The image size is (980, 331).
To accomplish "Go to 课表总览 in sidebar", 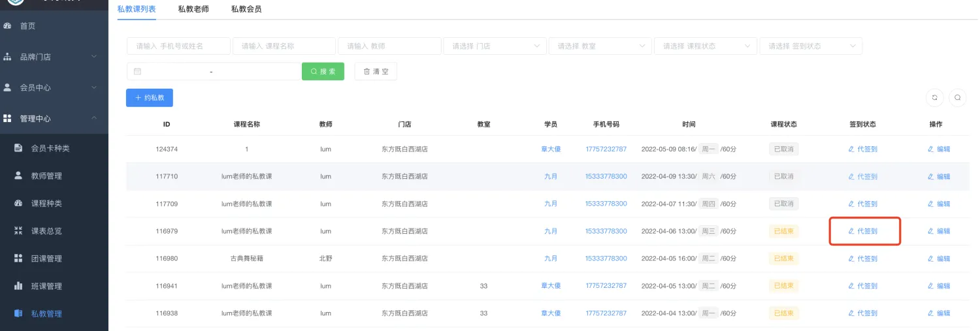I will (x=46, y=230).
